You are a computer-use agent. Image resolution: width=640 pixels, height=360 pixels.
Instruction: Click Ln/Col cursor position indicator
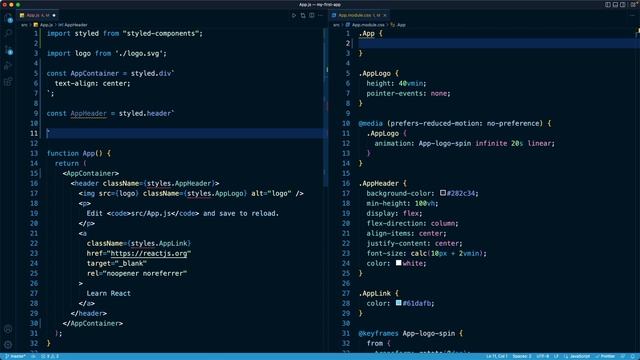[497, 356]
